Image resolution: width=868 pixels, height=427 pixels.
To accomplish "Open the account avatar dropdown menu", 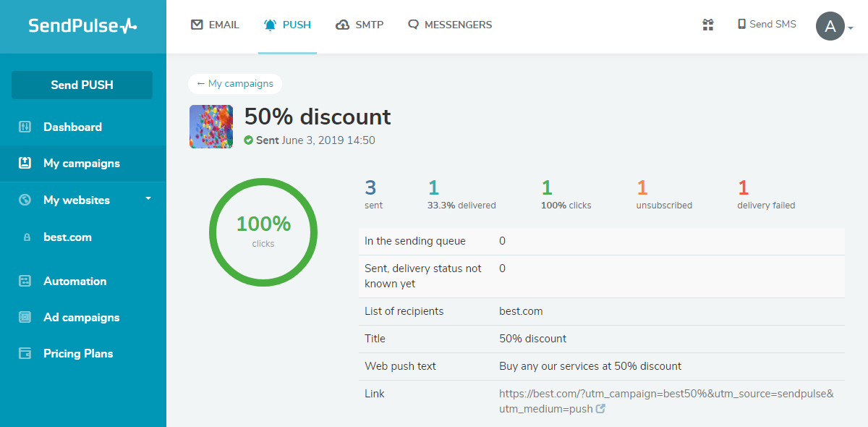I will [835, 27].
